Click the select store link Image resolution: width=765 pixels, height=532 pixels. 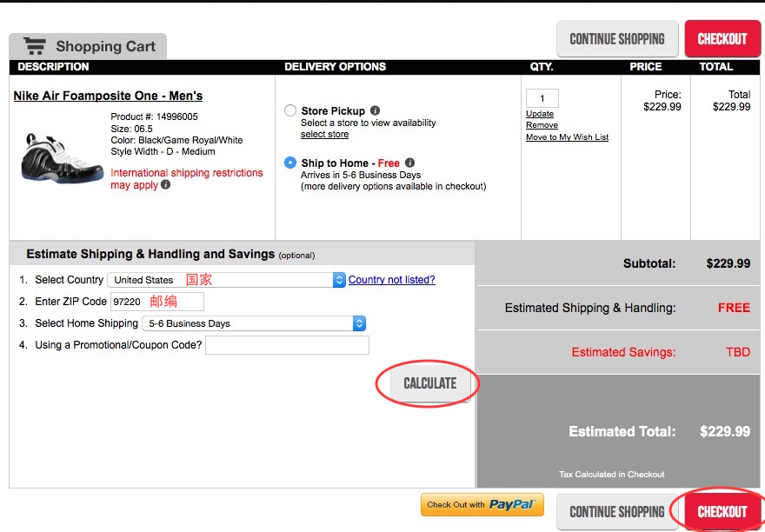tap(324, 134)
